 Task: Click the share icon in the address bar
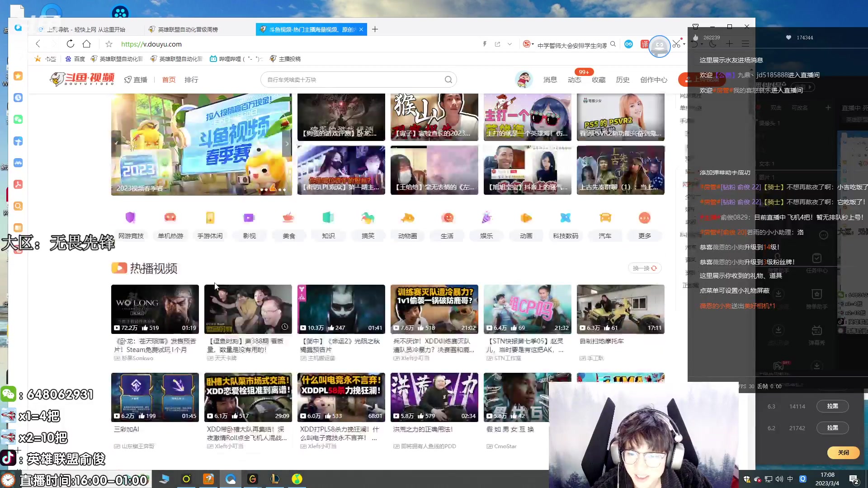click(x=497, y=44)
